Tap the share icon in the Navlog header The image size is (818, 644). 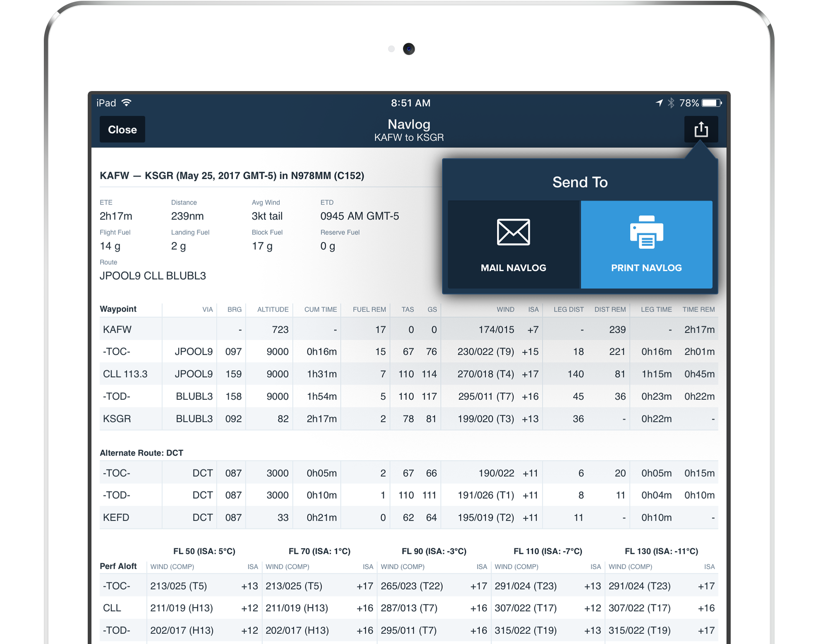(701, 130)
